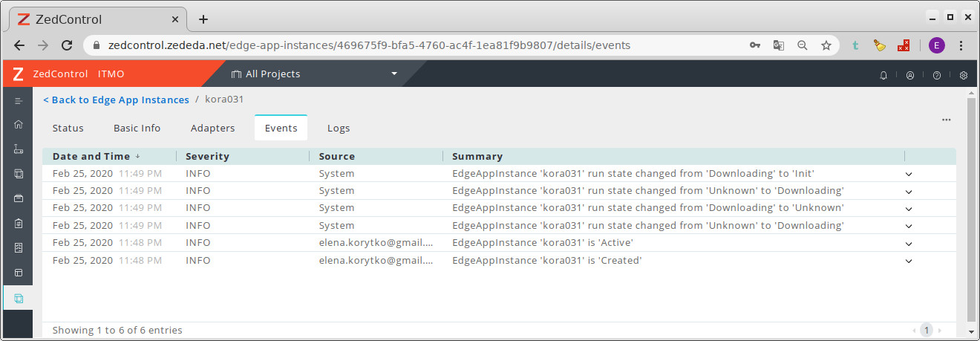This screenshot has width=980, height=341.
Task: Click page 1 pagination button
Action: (x=926, y=330)
